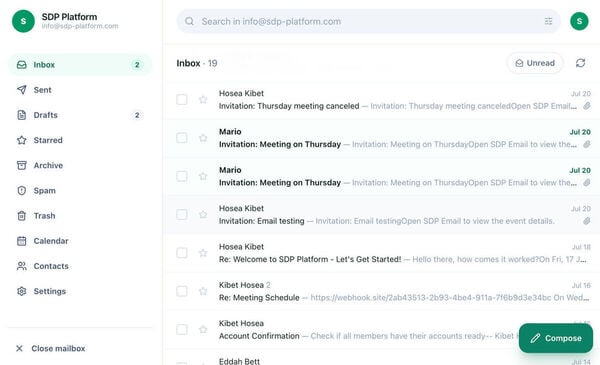Star the Re: Meeting Schedule email
Viewport: 600px width, 365px height.
point(203,291)
